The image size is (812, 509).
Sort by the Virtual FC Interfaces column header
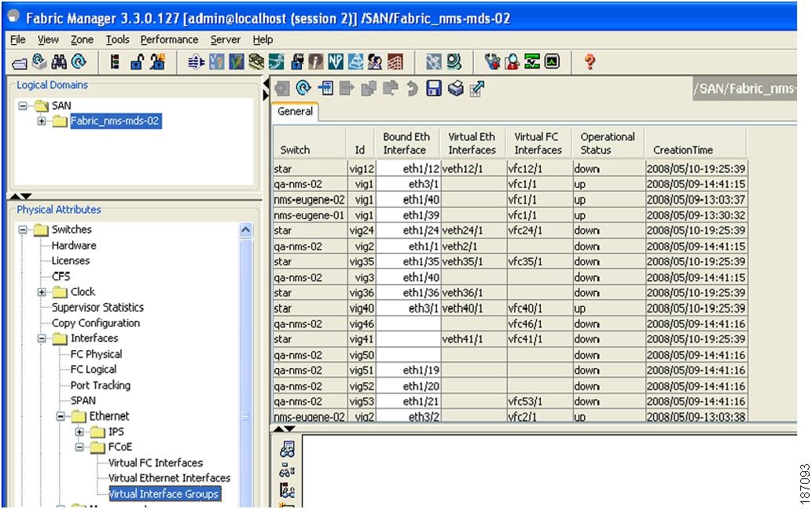coord(539,144)
